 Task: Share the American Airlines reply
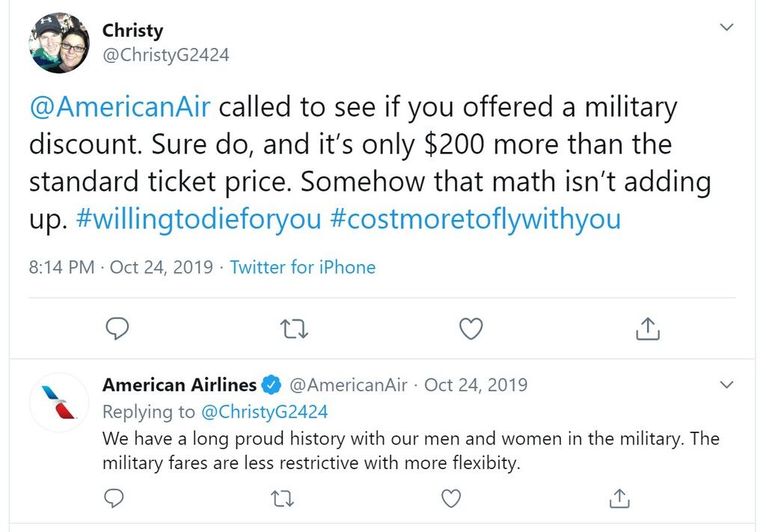point(619,498)
